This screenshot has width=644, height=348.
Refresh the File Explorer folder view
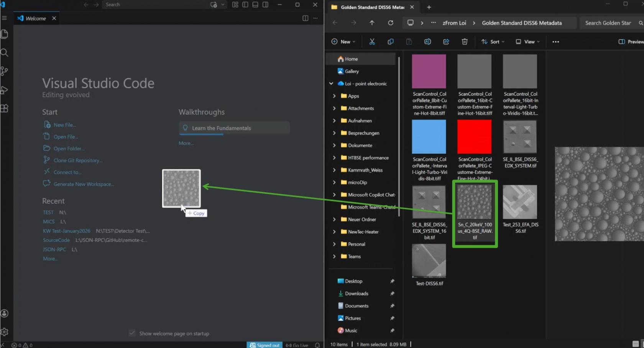(x=390, y=23)
